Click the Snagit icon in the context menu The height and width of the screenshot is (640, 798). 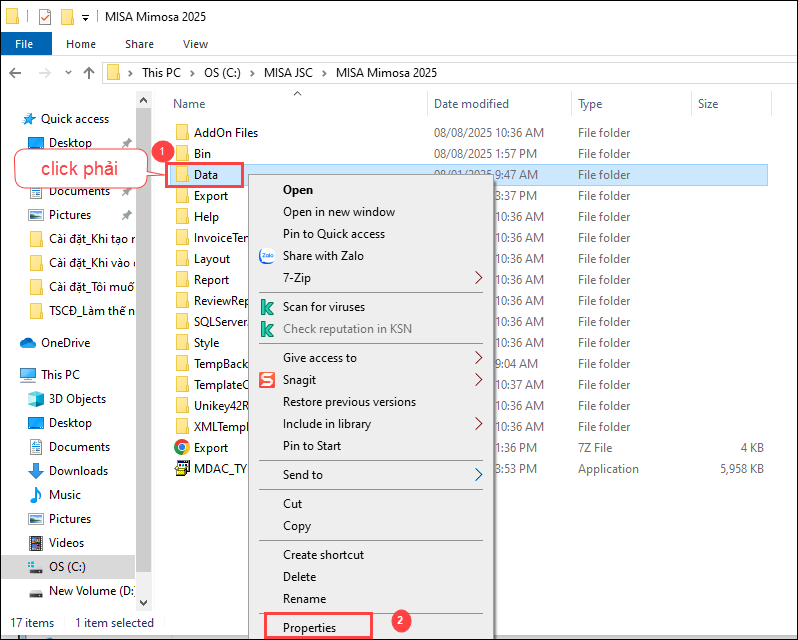[267, 380]
